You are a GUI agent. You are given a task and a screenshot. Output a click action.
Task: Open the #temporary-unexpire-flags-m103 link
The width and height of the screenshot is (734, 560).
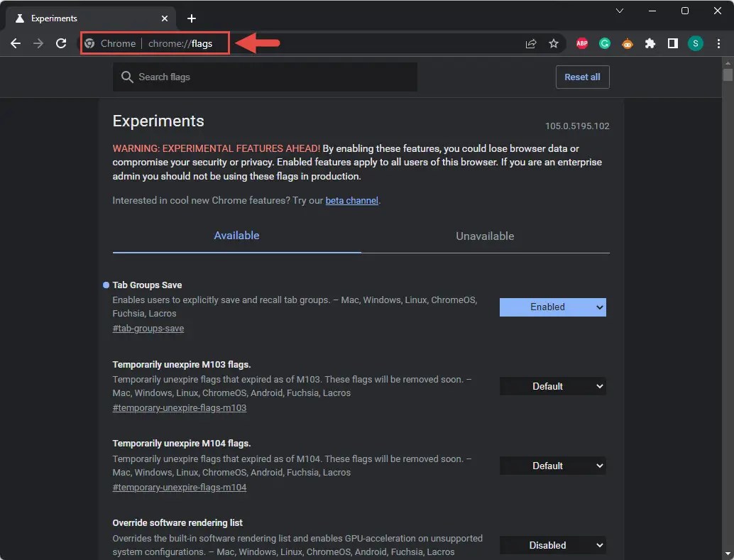(x=180, y=408)
